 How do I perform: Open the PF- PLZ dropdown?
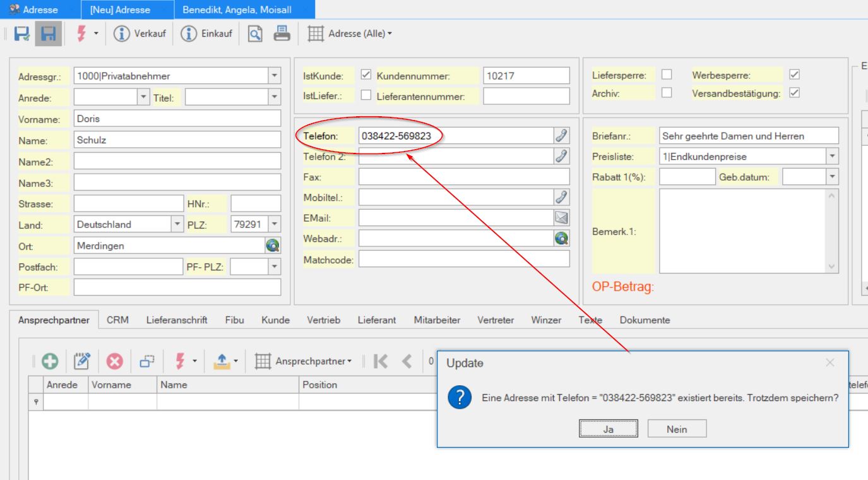274,267
